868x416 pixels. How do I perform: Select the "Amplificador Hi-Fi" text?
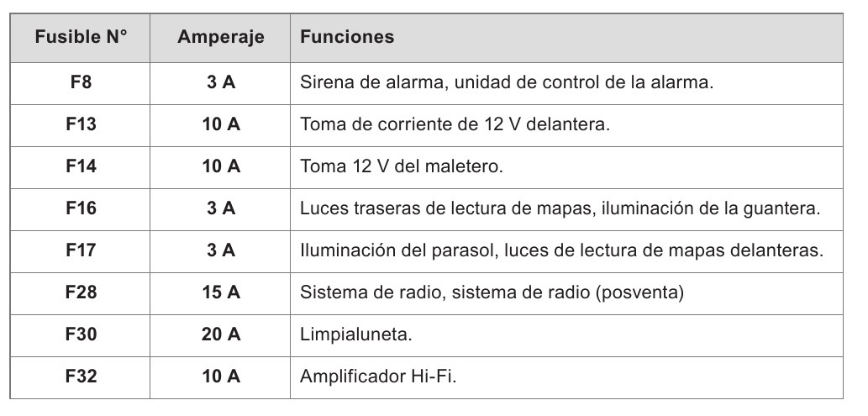(x=377, y=377)
